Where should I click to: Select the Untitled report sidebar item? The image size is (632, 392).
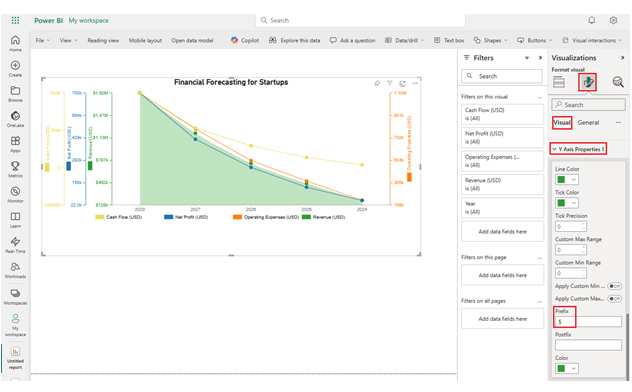click(15, 358)
